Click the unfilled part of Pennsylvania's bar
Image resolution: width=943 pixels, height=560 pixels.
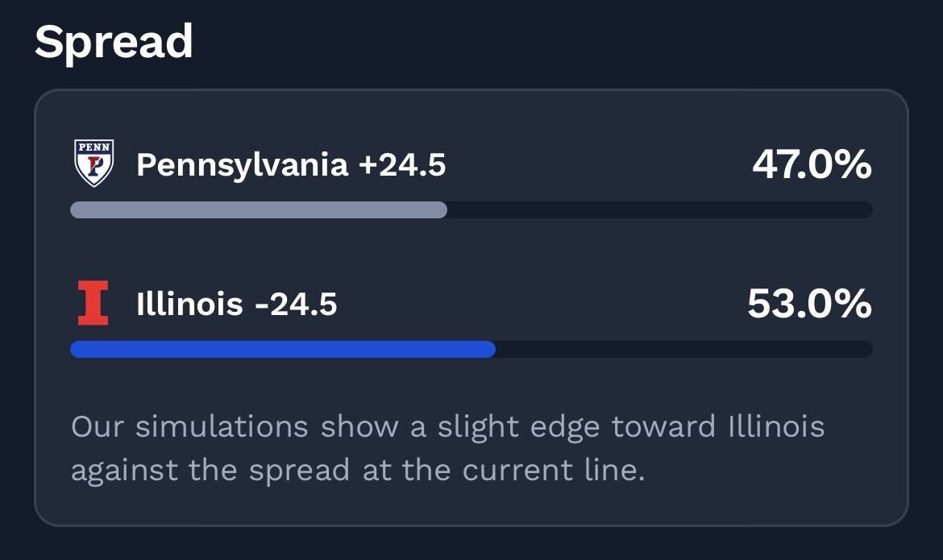(659, 210)
